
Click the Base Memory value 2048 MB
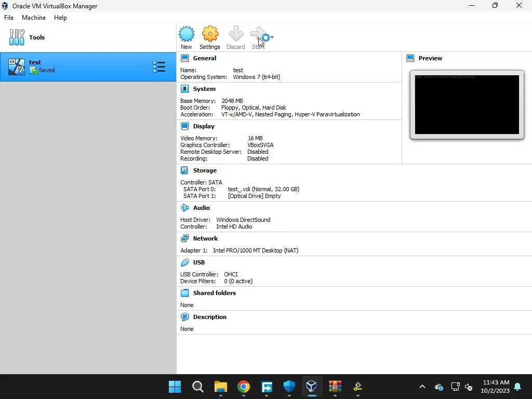232,101
